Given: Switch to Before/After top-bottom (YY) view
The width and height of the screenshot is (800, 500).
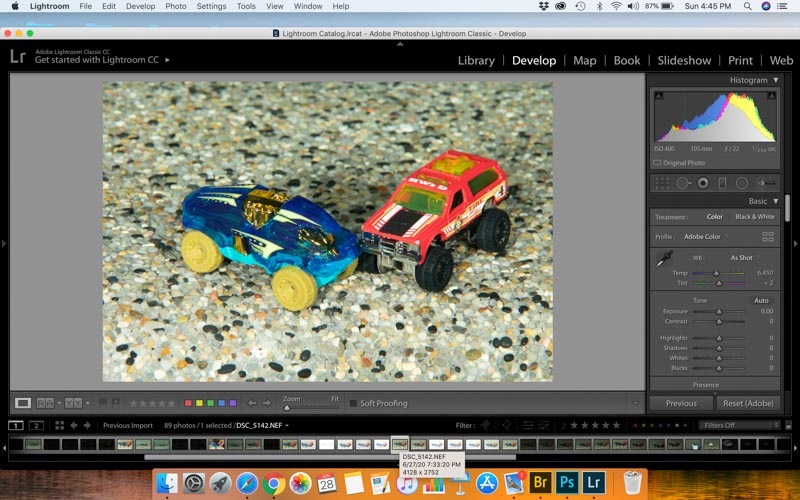Looking at the screenshot, I should [x=73, y=403].
